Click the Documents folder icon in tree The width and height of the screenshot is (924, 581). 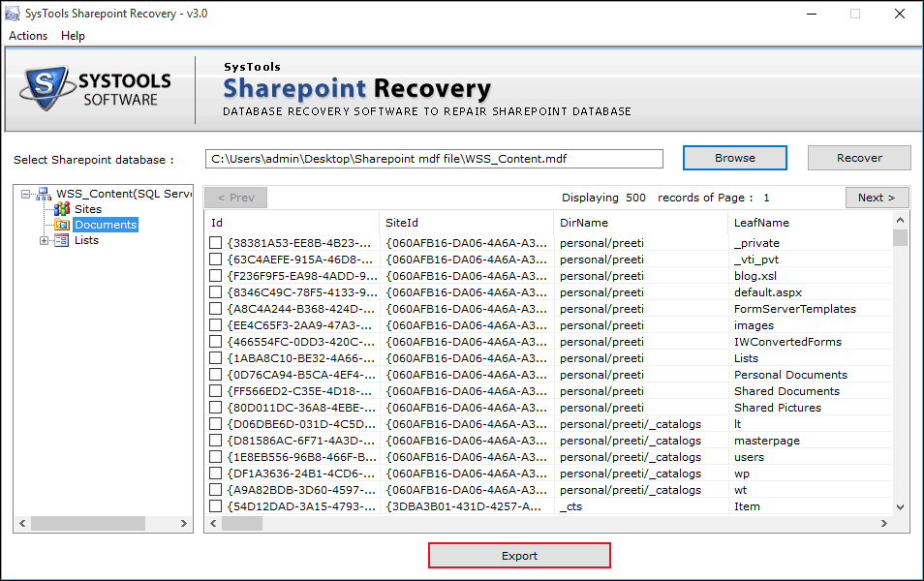(x=62, y=225)
